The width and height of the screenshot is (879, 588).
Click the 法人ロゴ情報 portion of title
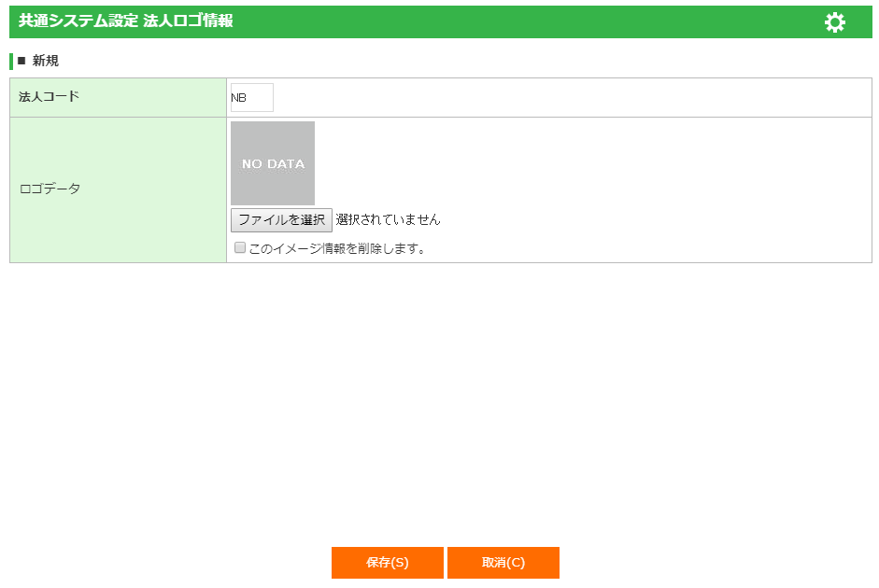point(188,21)
